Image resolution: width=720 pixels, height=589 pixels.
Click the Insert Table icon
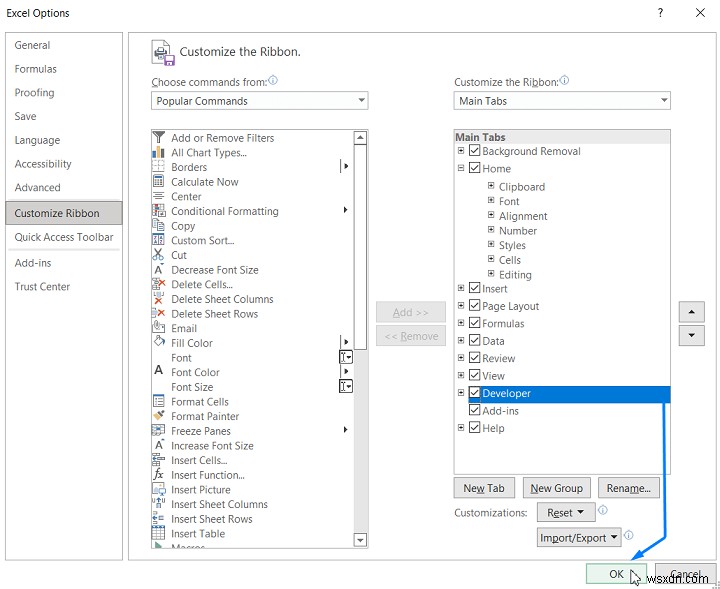pos(158,533)
